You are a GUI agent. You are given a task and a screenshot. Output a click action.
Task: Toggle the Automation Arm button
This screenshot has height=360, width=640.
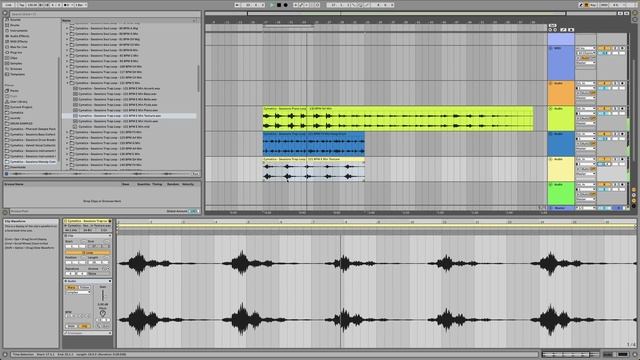click(x=302, y=5)
